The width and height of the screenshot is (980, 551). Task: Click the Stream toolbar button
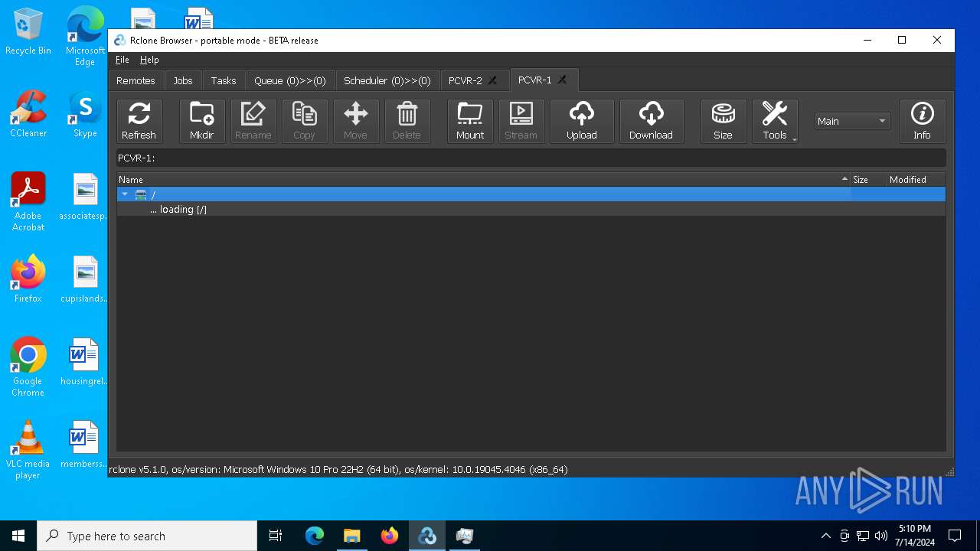point(521,121)
